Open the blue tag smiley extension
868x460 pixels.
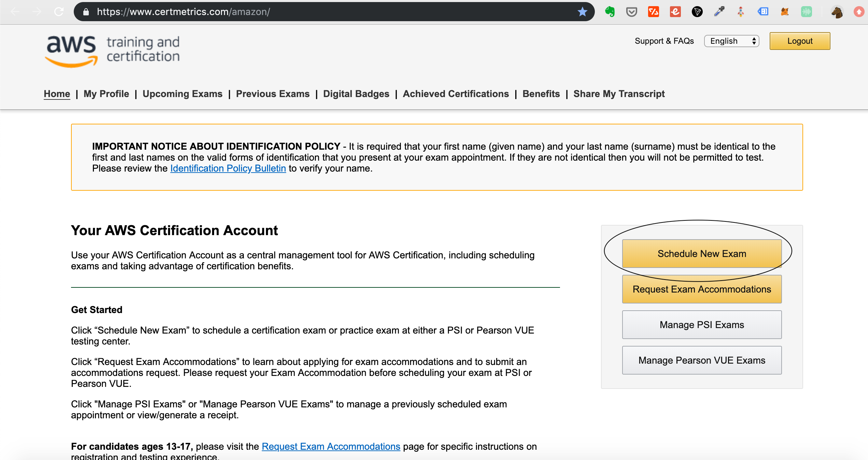763,12
